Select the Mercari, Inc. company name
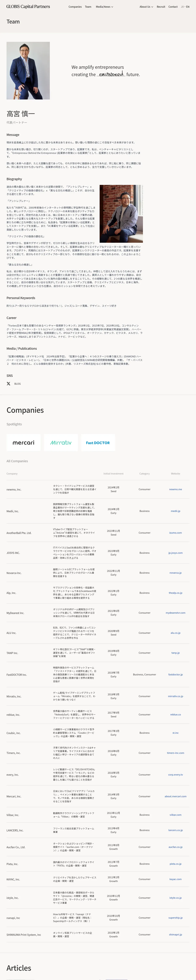Image resolution: width=196 pixels, height=980 pixels. click(14, 796)
